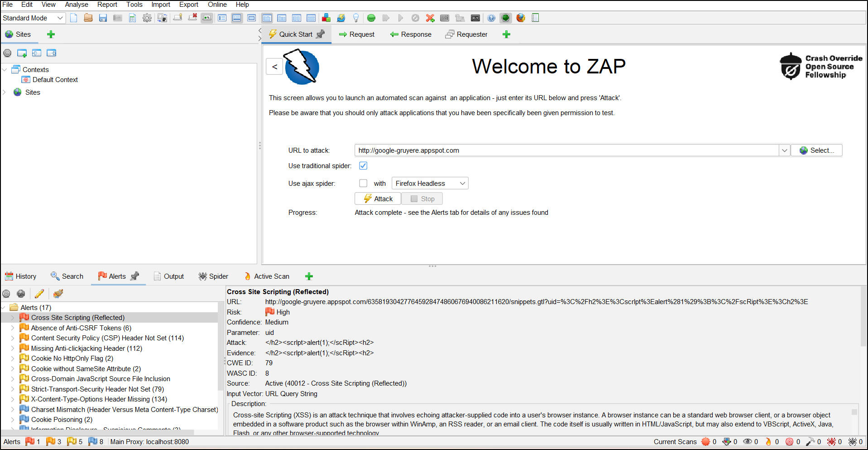The height and width of the screenshot is (450, 868).
Task: Uncheck the Use traditional spider checkbox
Action: click(x=363, y=166)
